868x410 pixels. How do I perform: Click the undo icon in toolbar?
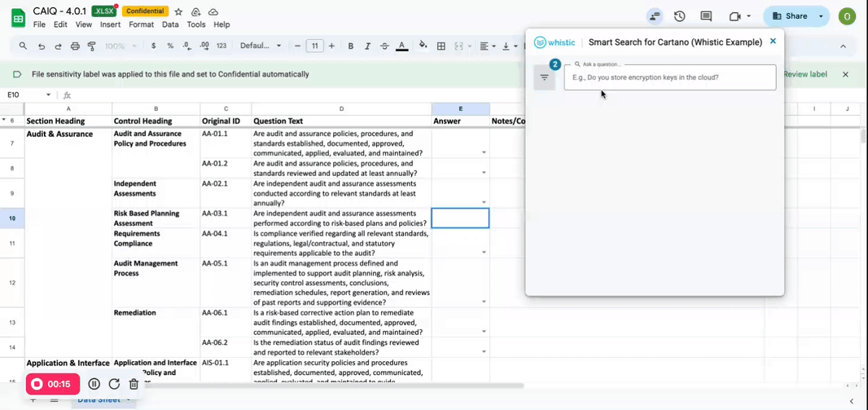pyautogui.click(x=42, y=46)
